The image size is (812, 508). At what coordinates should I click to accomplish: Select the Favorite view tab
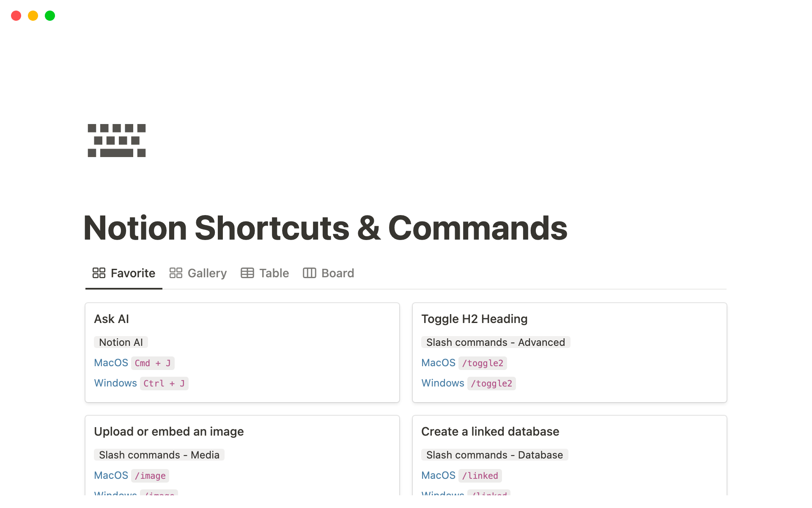click(132, 273)
